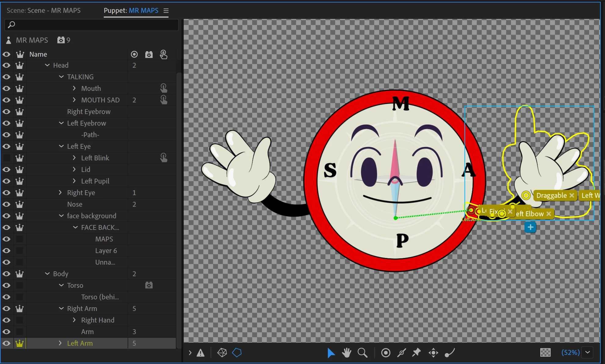Image resolution: width=605 pixels, height=364 pixels.
Task: Show the Left Blink layer
Action: 6,158
